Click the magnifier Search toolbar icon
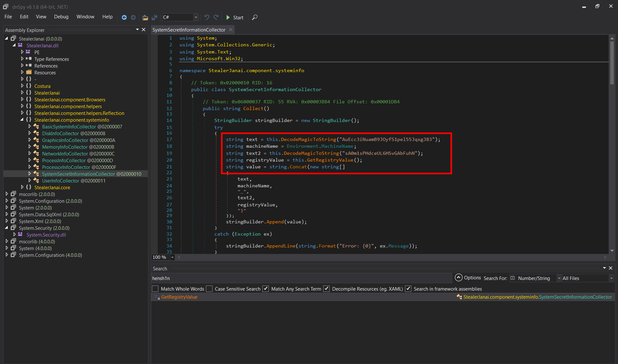Viewport: 618px width, 364px height. point(255,17)
